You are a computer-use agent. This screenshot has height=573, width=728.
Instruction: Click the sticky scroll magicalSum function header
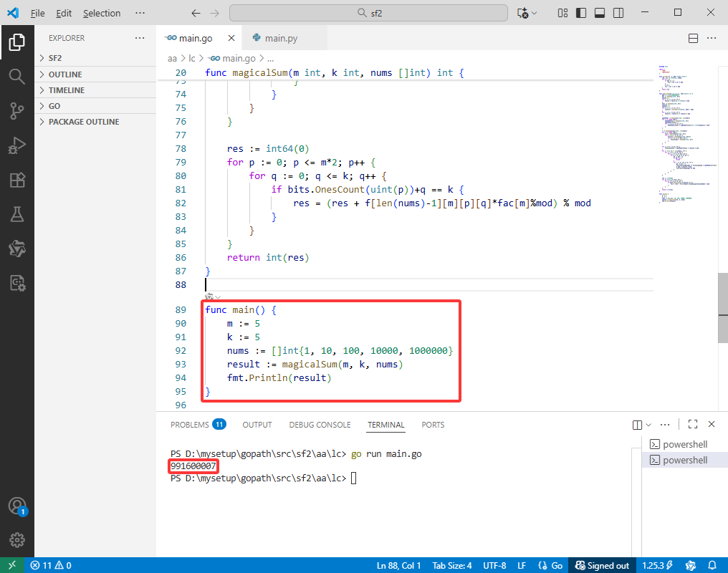pos(335,73)
